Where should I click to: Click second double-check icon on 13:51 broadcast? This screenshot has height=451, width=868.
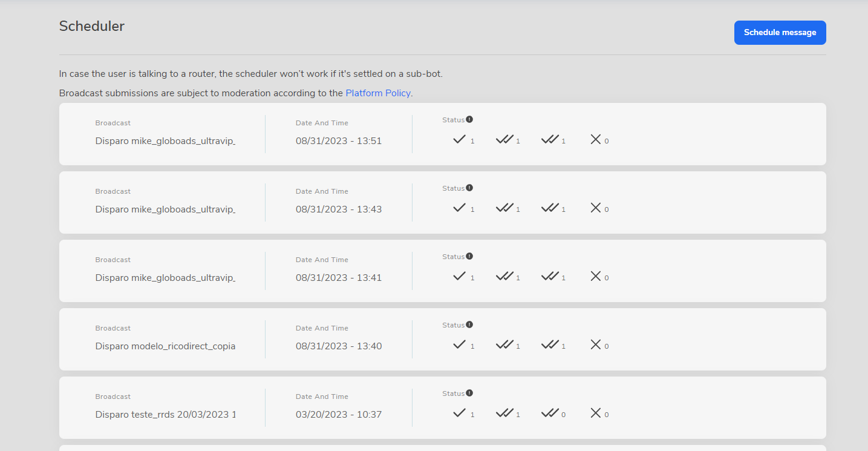(x=550, y=140)
